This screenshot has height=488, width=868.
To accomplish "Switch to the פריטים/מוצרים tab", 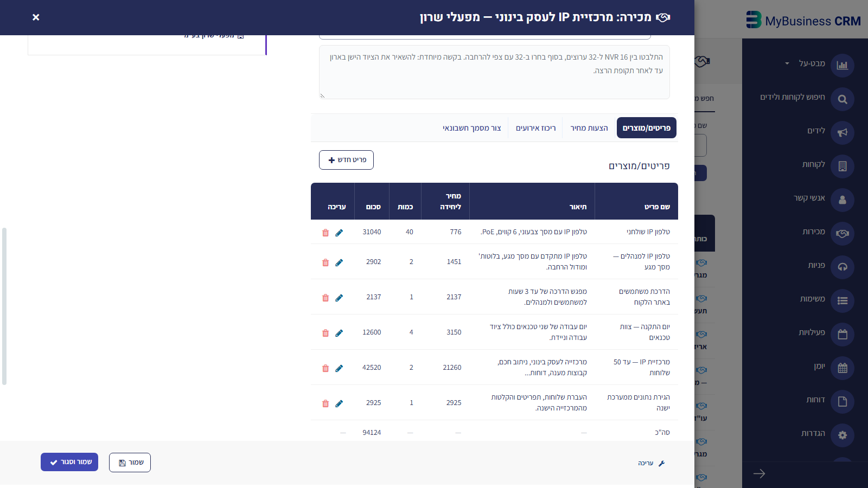I will [x=647, y=128].
